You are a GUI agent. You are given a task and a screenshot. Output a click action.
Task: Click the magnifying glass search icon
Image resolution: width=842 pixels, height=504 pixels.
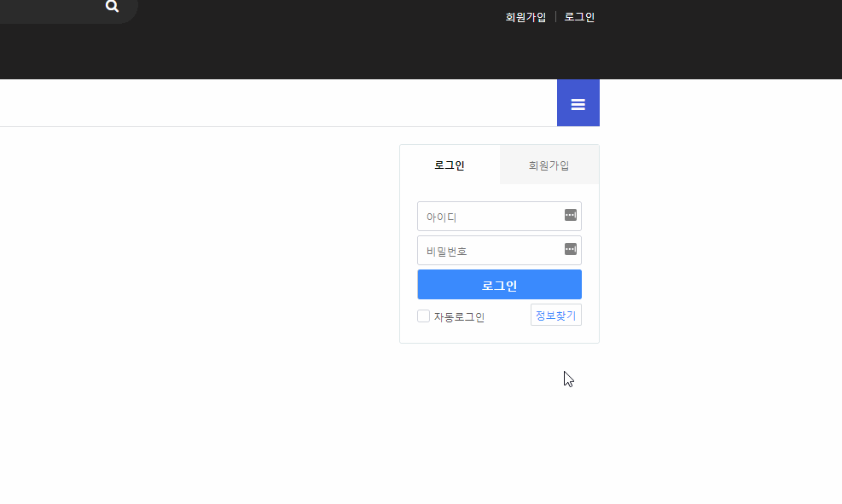[x=112, y=7]
